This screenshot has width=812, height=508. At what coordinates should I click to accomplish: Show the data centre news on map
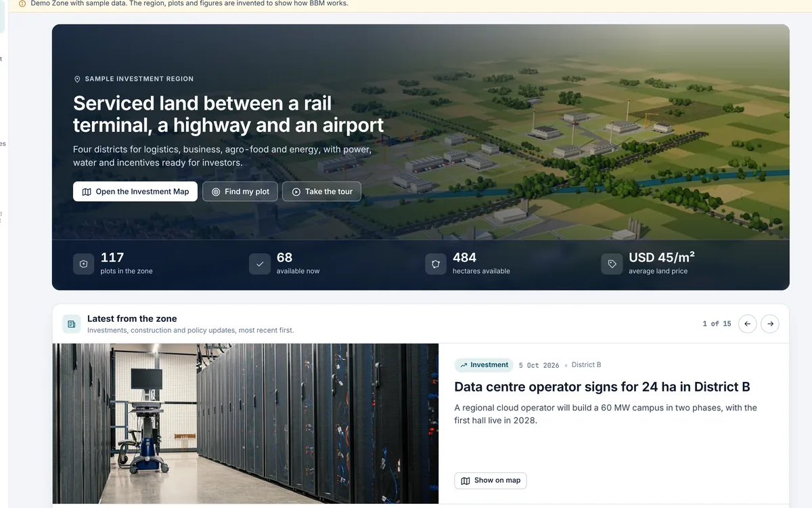pos(491,480)
